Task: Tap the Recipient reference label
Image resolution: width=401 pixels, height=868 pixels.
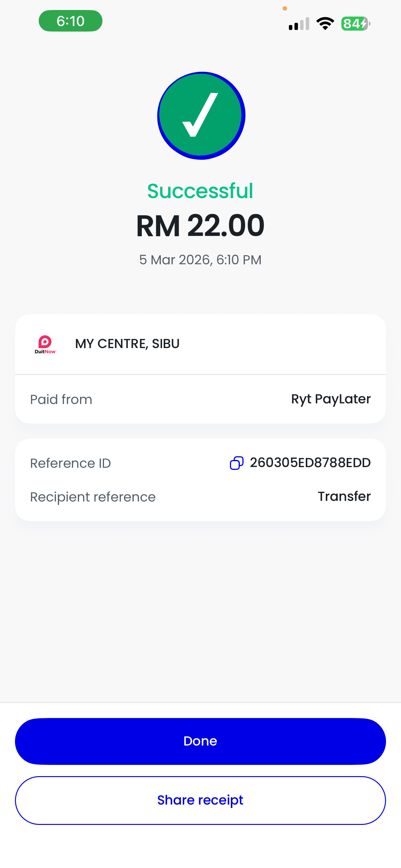Action: coord(92,497)
